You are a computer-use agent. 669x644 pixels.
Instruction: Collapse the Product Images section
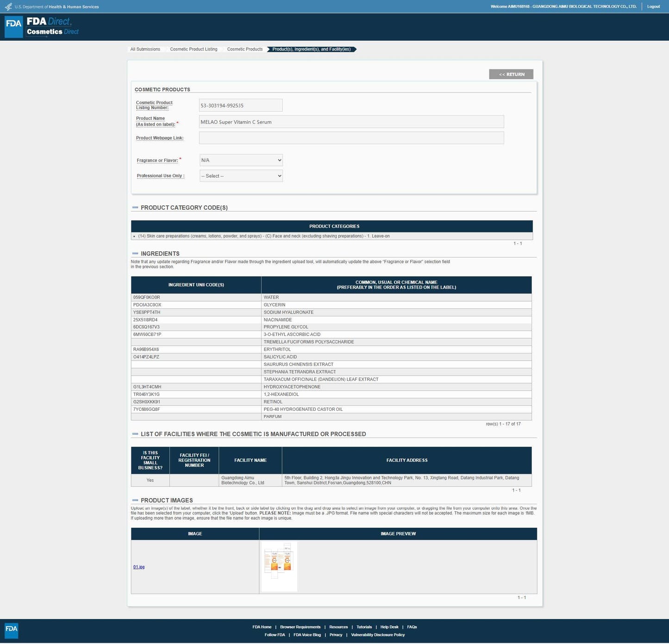pyautogui.click(x=135, y=500)
